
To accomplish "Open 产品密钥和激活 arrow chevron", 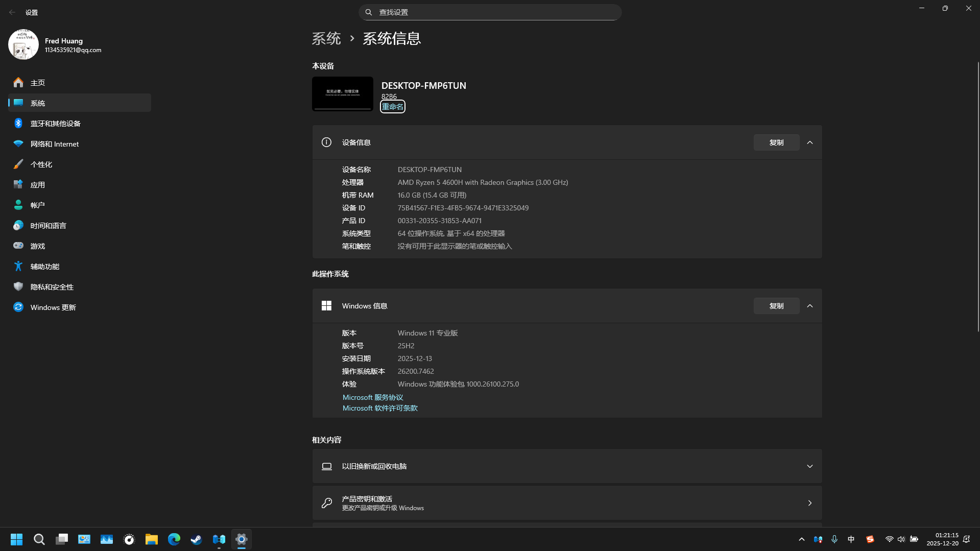I will coord(810,503).
